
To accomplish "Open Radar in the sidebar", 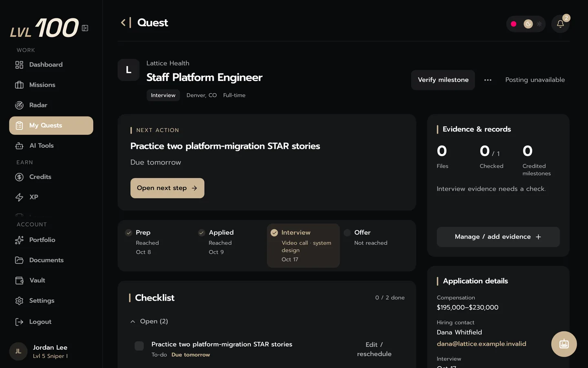I will (51, 105).
